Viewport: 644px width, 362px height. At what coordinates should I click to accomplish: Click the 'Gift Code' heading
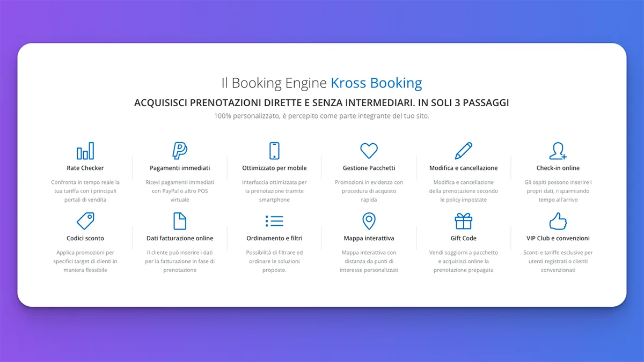pyautogui.click(x=464, y=238)
